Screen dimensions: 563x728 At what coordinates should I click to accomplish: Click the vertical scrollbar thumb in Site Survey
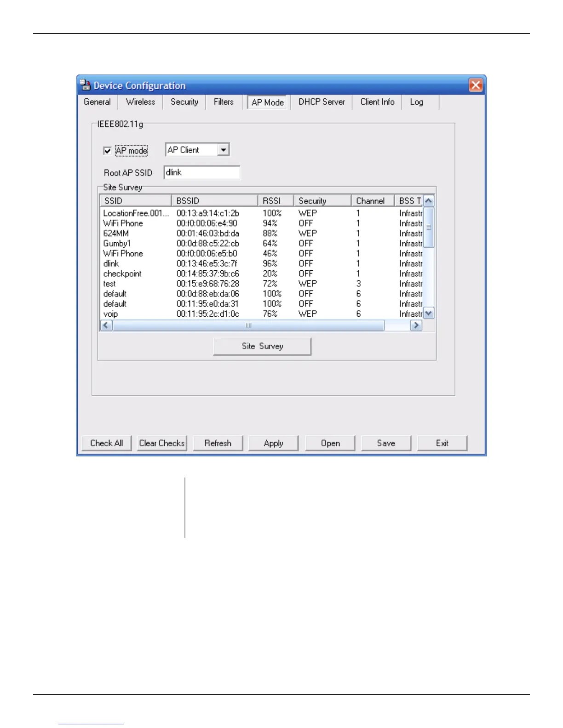click(x=429, y=227)
